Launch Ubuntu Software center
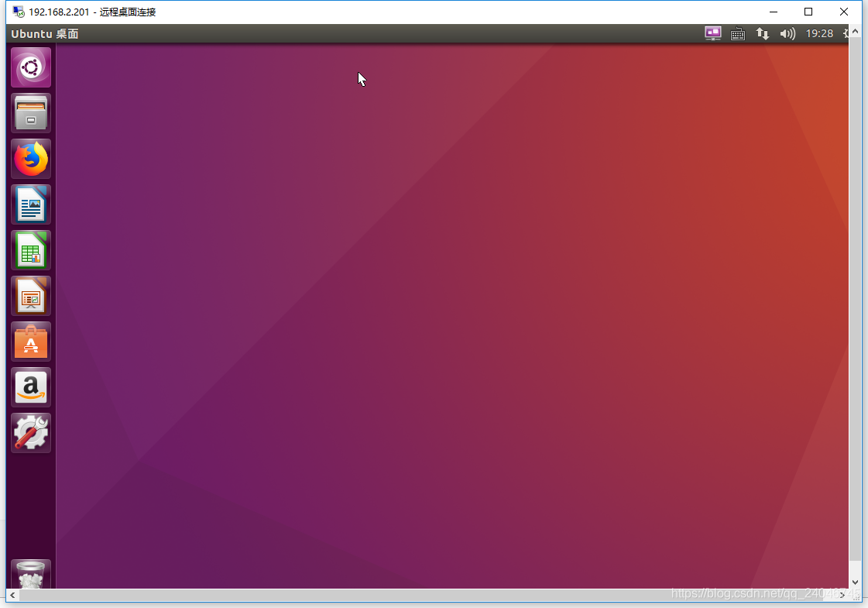This screenshot has width=868, height=608. 31,342
